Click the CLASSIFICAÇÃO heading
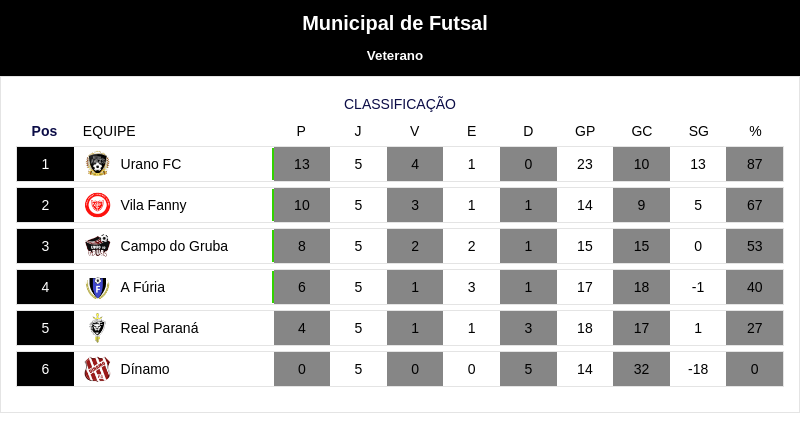 [399, 104]
